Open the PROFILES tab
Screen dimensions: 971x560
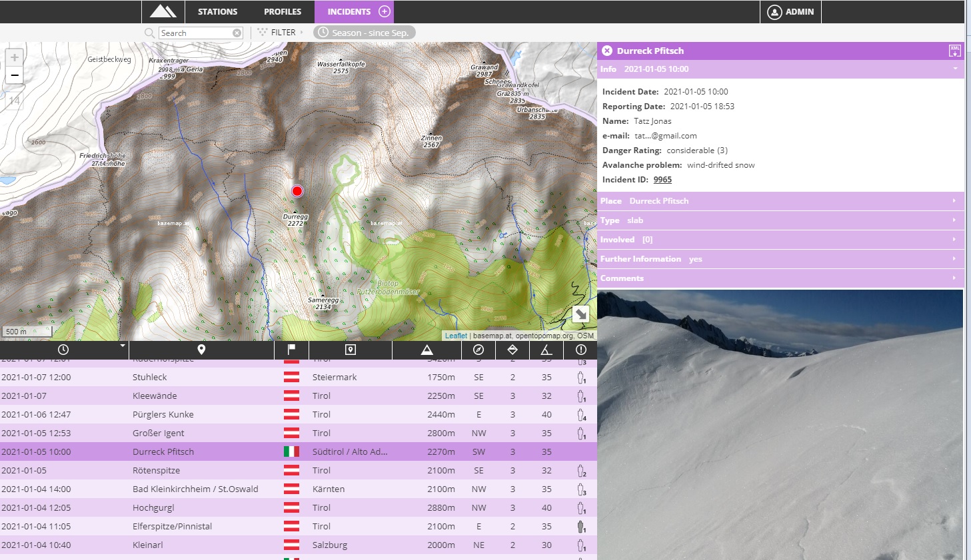point(283,11)
